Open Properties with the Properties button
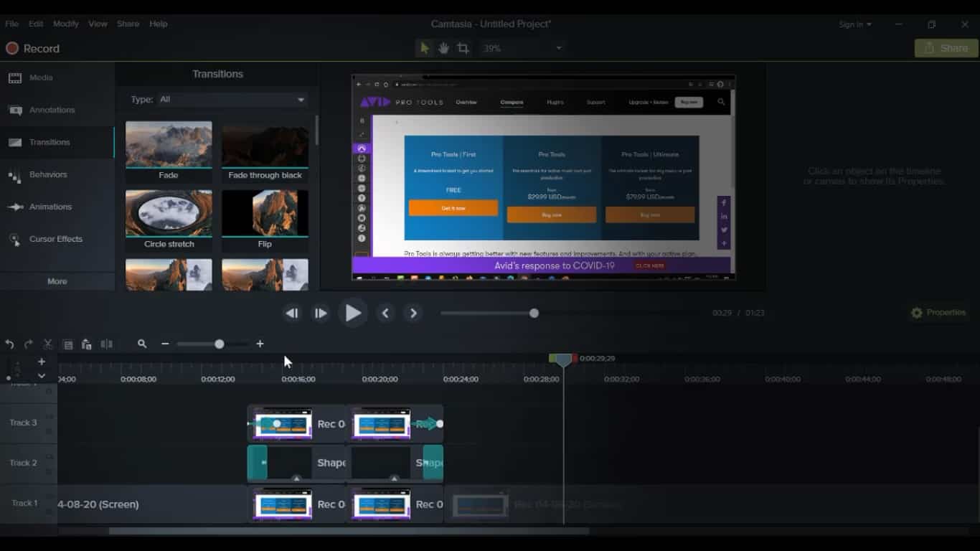Image resolution: width=980 pixels, height=551 pixels. 938,313
